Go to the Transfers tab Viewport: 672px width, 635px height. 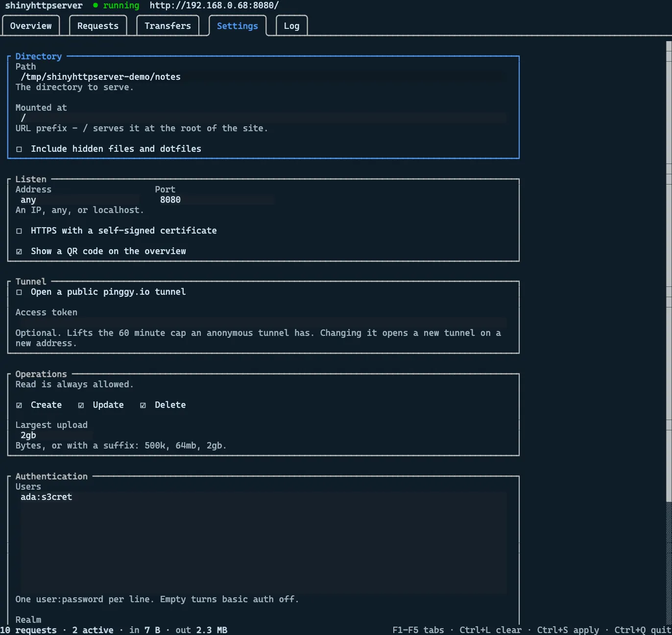pos(168,26)
